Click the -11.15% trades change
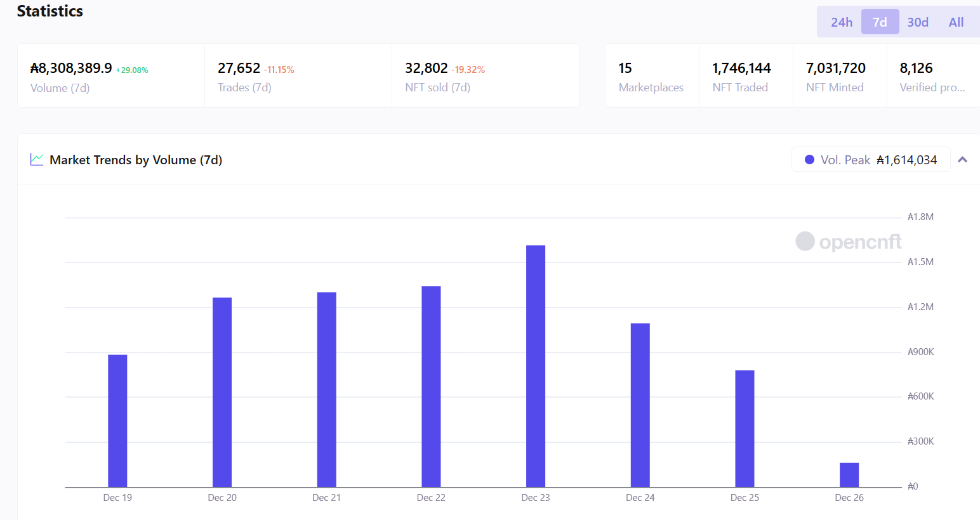Screen dimensions: 980x520 tap(279, 70)
